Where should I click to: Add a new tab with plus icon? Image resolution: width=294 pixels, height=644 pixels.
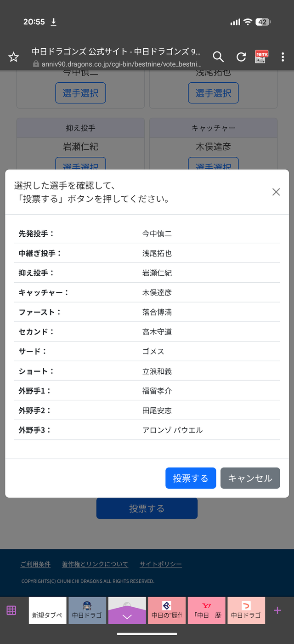pyautogui.click(x=277, y=610)
